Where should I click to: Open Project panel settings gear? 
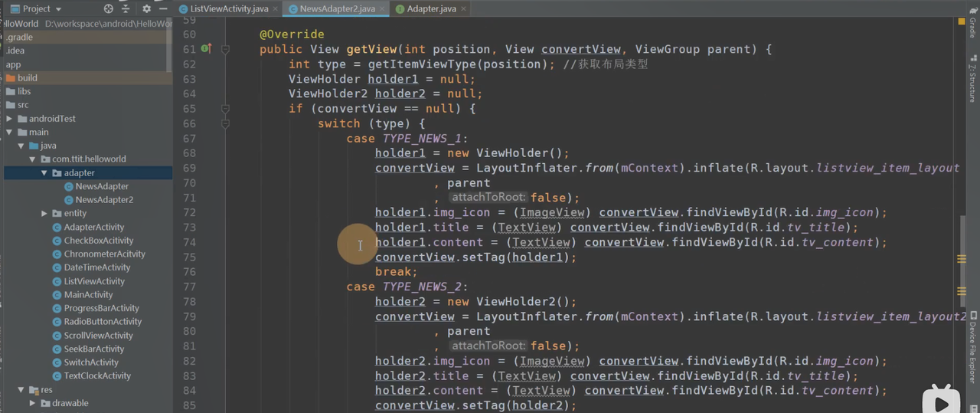(146, 9)
